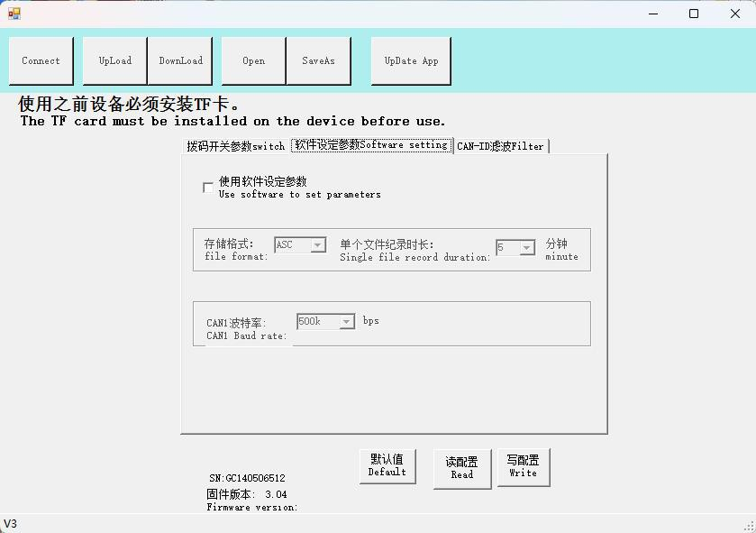Click the DownLoad toolbar button

pos(180,61)
